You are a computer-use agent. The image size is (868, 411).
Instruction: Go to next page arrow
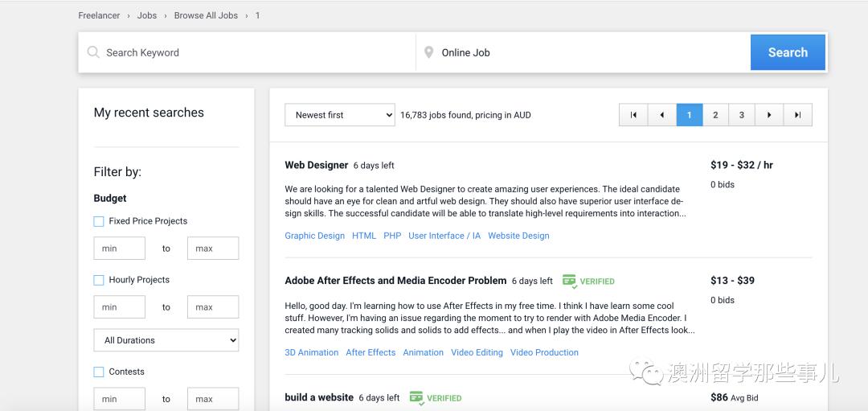click(x=769, y=115)
